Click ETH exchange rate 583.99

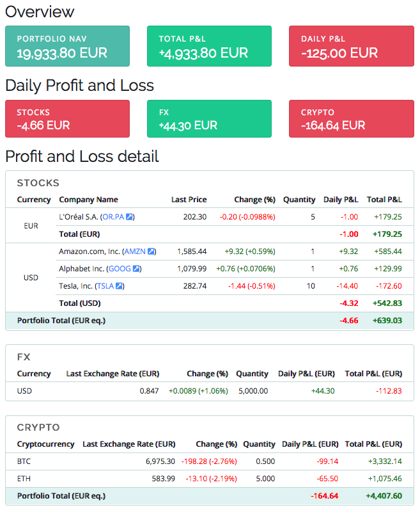coord(164,479)
